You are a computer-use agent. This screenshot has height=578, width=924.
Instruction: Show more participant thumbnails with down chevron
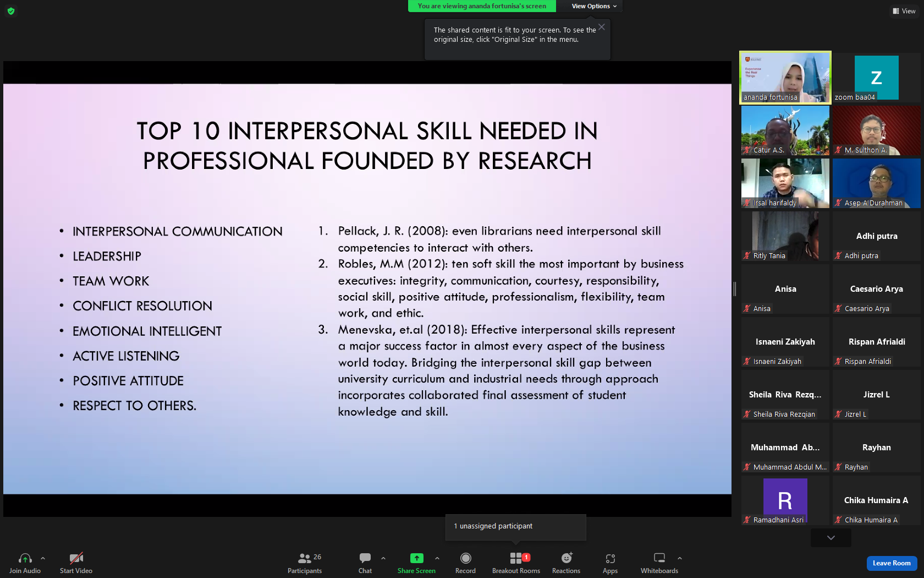coord(831,538)
